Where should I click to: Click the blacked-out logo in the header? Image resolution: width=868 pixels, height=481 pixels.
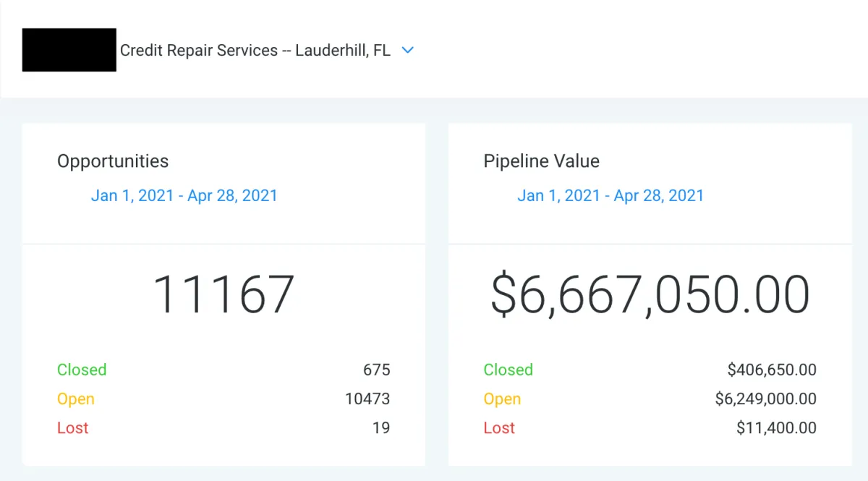pyautogui.click(x=69, y=50)
